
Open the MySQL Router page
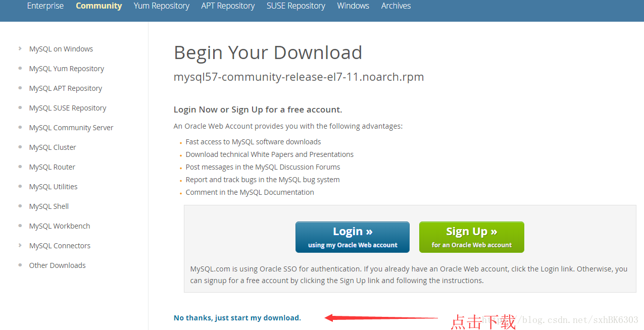tap(52, 167)
